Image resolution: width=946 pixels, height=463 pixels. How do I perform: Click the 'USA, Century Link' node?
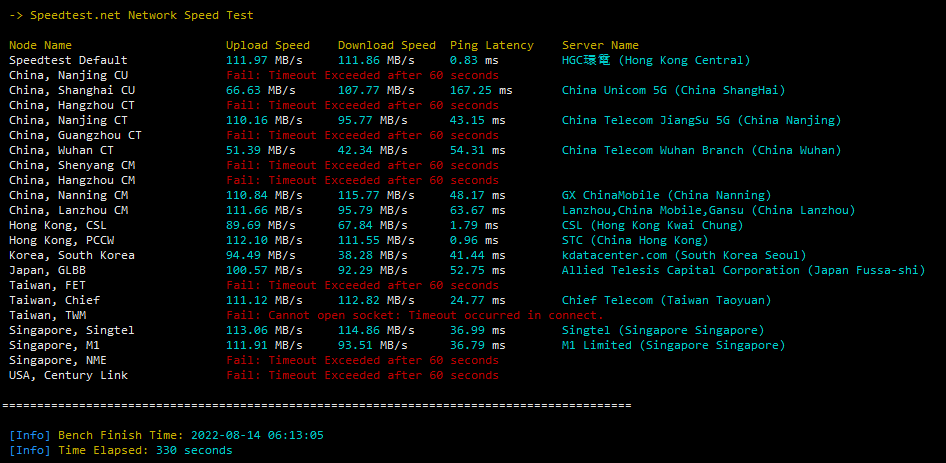(68, 375)
